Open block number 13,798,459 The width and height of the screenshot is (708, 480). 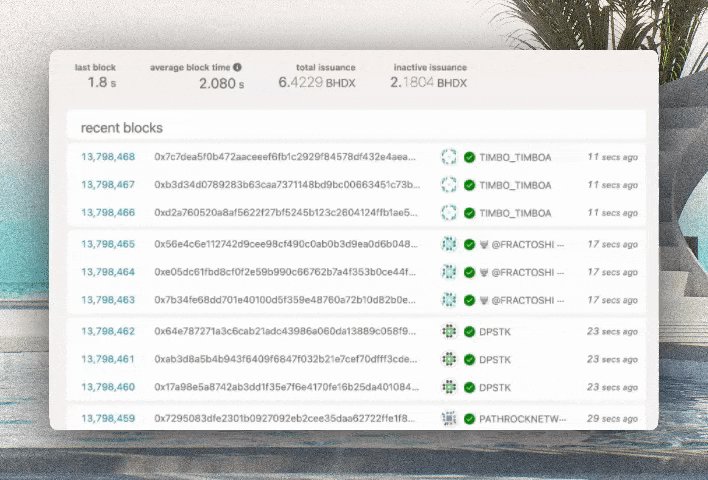pos(108,419)
